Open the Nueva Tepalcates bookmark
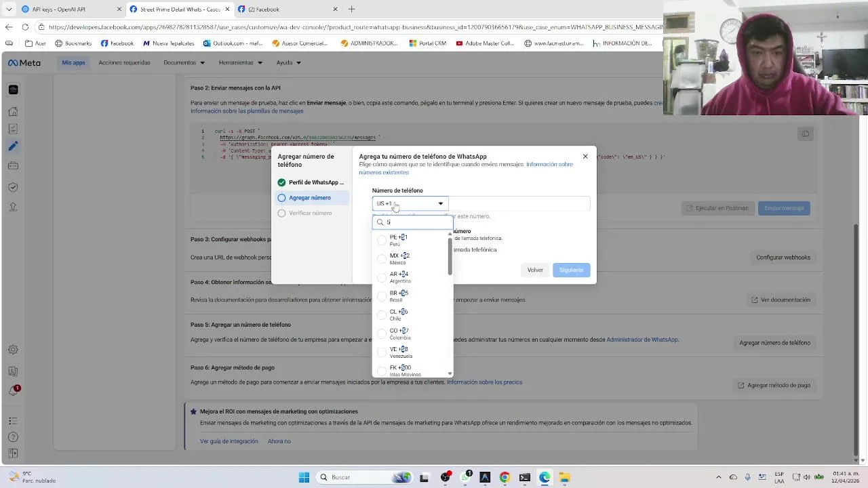Image resolution: width=868 pixels, height=488 pixels. [x=168, y=43]
